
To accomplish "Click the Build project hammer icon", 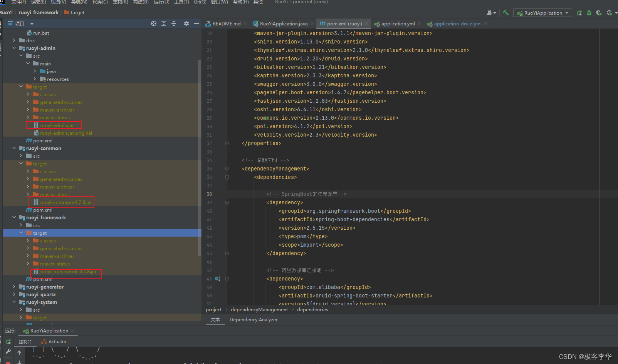I will (x=505, y=13).
